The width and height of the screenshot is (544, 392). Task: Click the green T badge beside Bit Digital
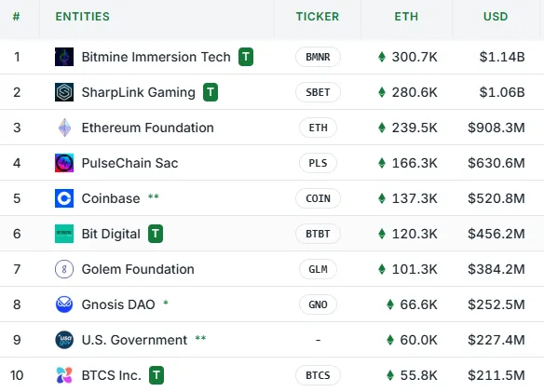tap(156, 234)
